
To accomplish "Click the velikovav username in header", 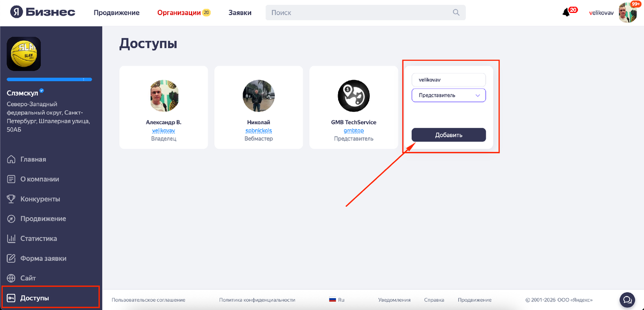I will point(602,13).
